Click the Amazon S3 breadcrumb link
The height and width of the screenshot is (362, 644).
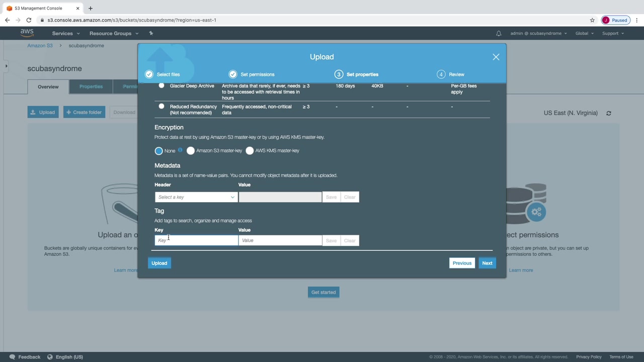(x=40, y=46)
